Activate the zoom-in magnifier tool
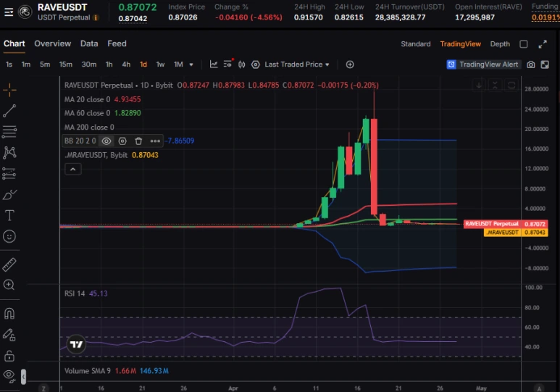560x392 pixels. pyautogui.click(x=9, y=285)
